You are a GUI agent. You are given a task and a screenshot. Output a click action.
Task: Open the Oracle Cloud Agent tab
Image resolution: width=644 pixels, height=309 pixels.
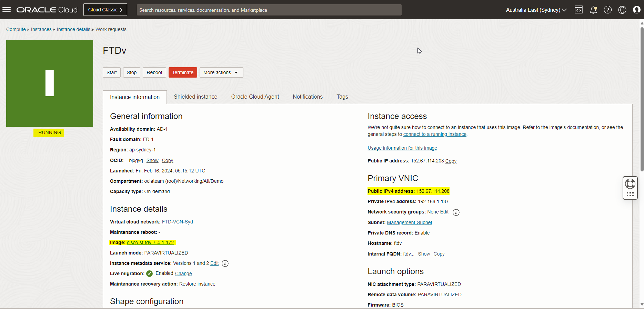255,97
